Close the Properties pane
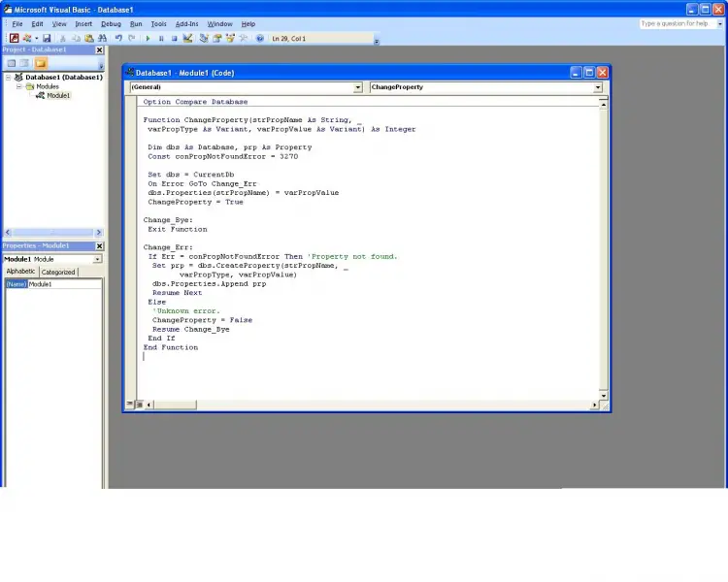The width and height of the screenshot is (728, 582). click(x=99, y=246)
